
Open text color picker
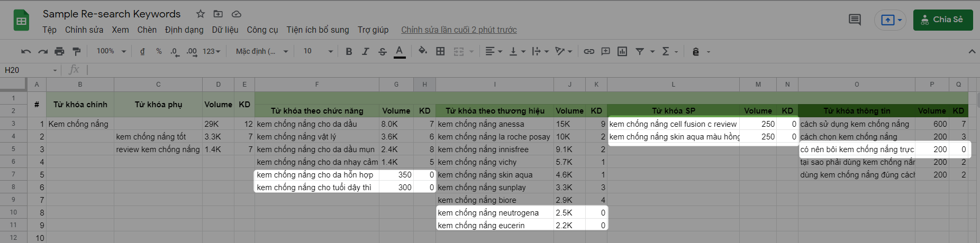(x=400, y=51)
